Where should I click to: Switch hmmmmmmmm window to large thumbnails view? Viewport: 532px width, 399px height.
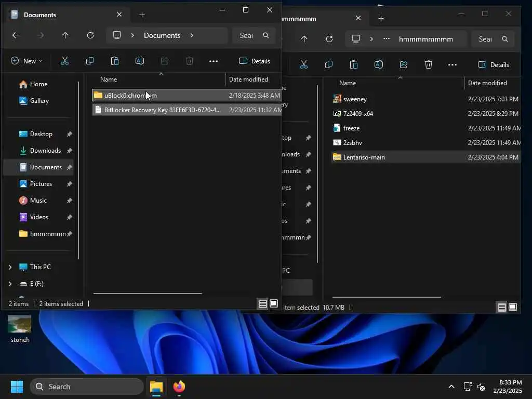pyautogui.click(x=513, y=308)
